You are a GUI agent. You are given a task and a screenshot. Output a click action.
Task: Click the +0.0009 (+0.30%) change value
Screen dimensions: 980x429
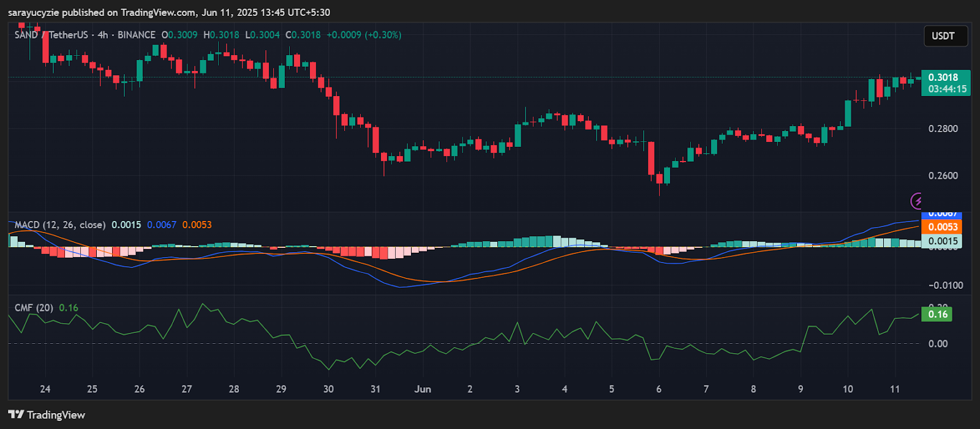[x=364, y=35]
